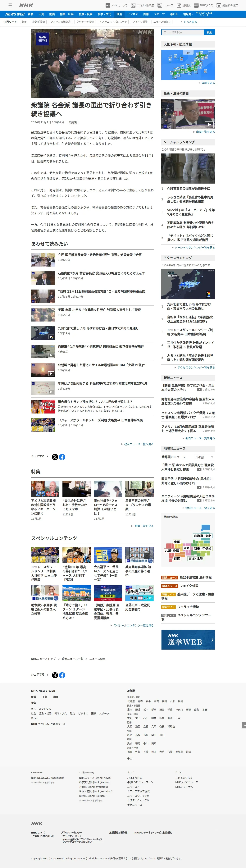This screenshot has width=246, height=868.
Task: Open 政治ニュース一覧へ戻る link
Action: click(138, 444)
